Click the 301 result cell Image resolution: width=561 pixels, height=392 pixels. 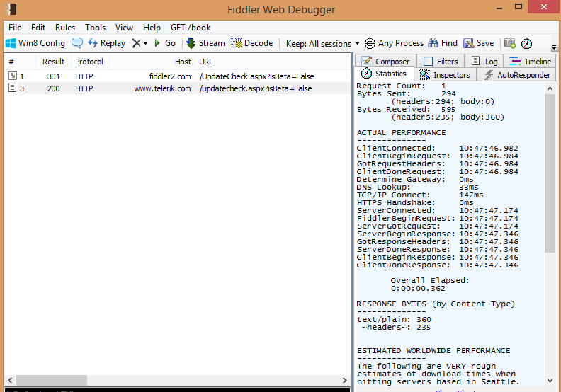click(54, 76)
